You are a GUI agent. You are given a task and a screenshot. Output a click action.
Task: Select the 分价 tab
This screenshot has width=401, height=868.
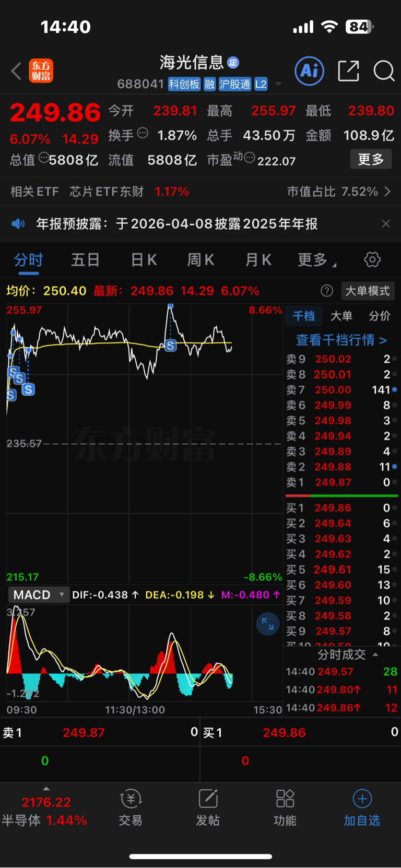click(x=380, y=316)
